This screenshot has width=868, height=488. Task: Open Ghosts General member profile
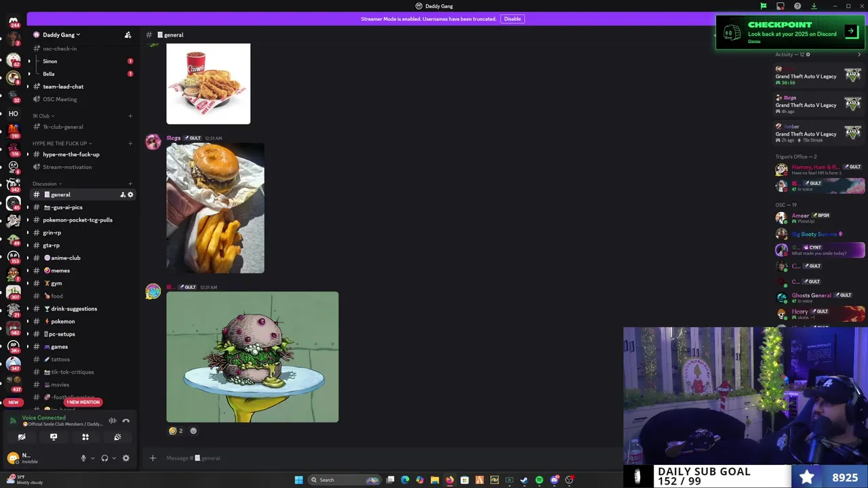pos(819,297)
